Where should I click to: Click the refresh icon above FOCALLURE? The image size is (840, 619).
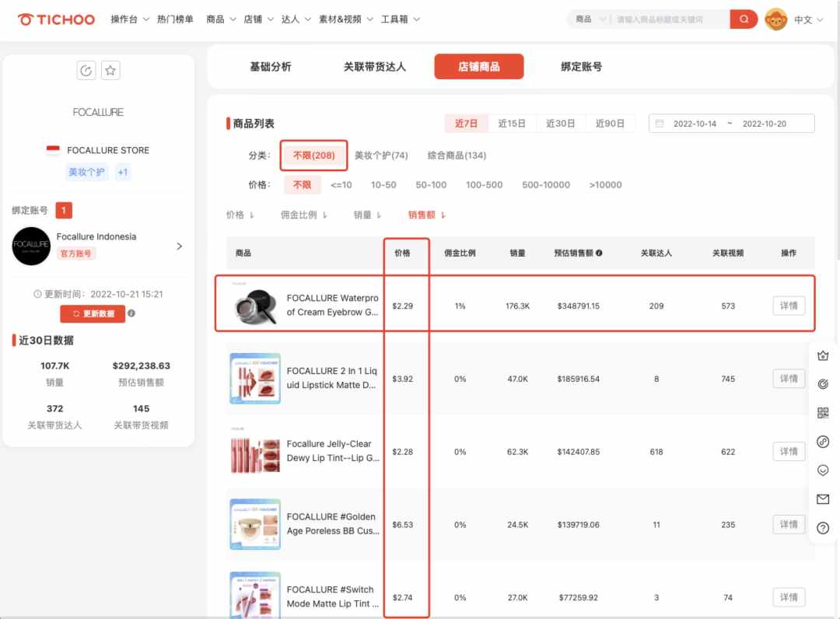click(x=86, y=70)
